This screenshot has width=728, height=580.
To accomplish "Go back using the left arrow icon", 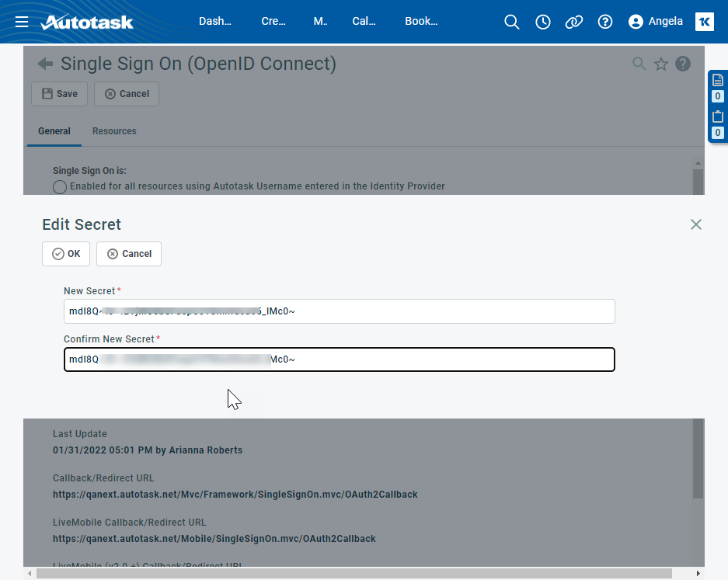I will point(45,64).
